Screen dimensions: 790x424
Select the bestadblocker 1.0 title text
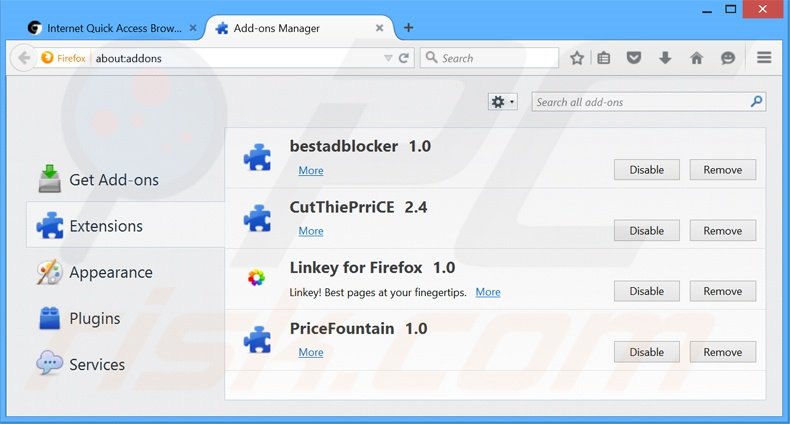tap(360, 146)
